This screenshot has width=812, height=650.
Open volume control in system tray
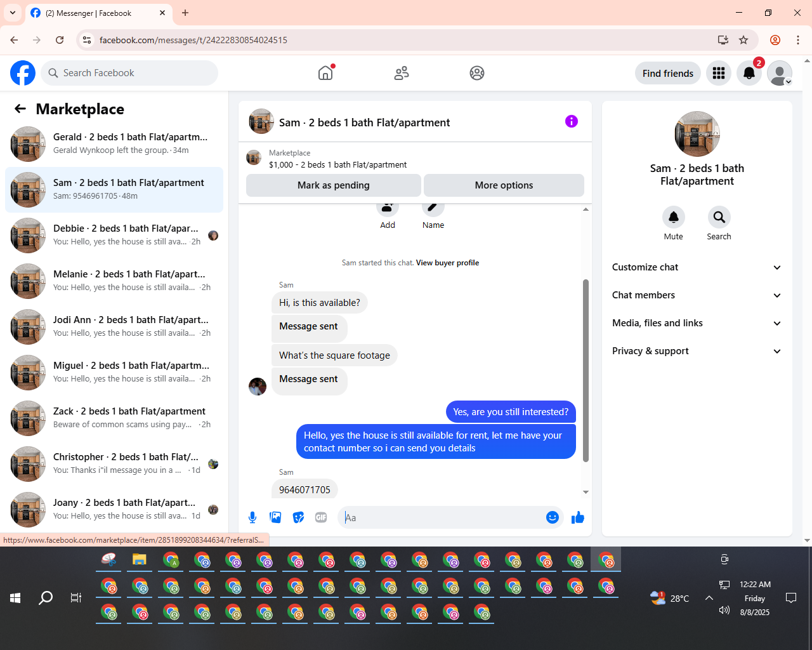724,611
